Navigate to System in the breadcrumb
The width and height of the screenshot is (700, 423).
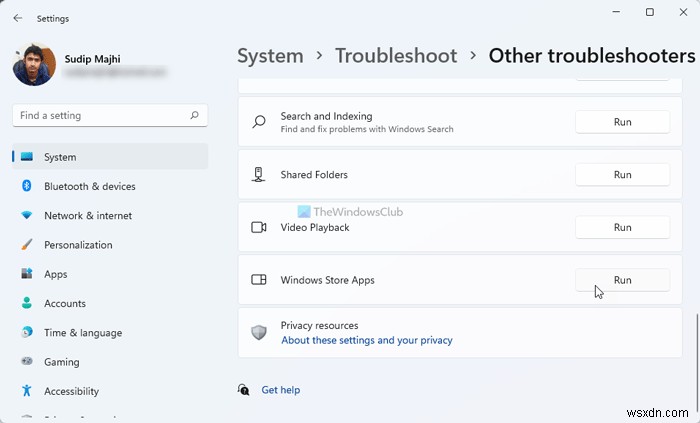[270, 56]
